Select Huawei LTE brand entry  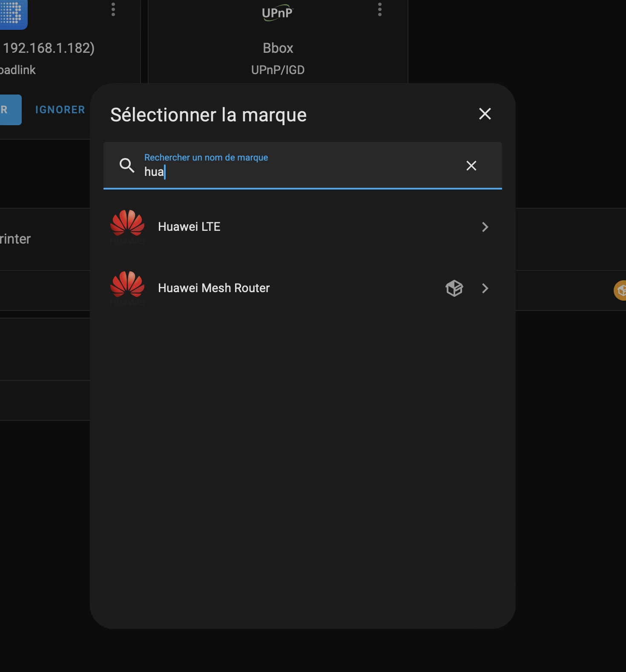pyautogui.click(x=302, y=227)
